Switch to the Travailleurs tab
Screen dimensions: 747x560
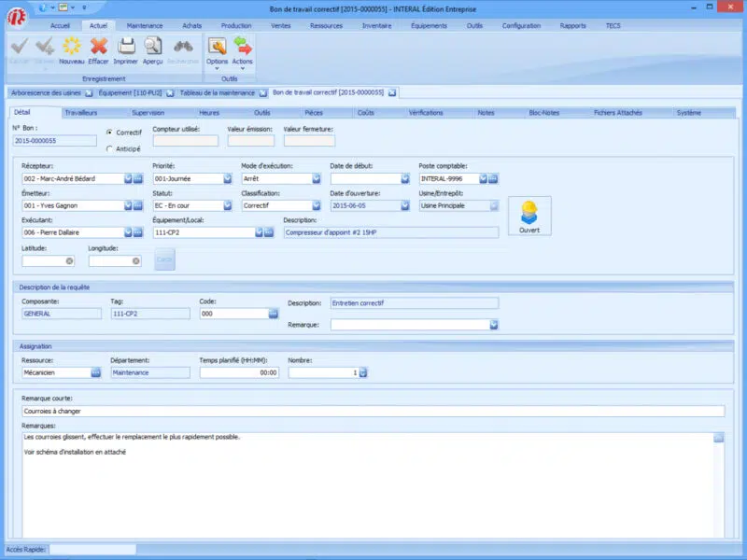coord(82,113)
